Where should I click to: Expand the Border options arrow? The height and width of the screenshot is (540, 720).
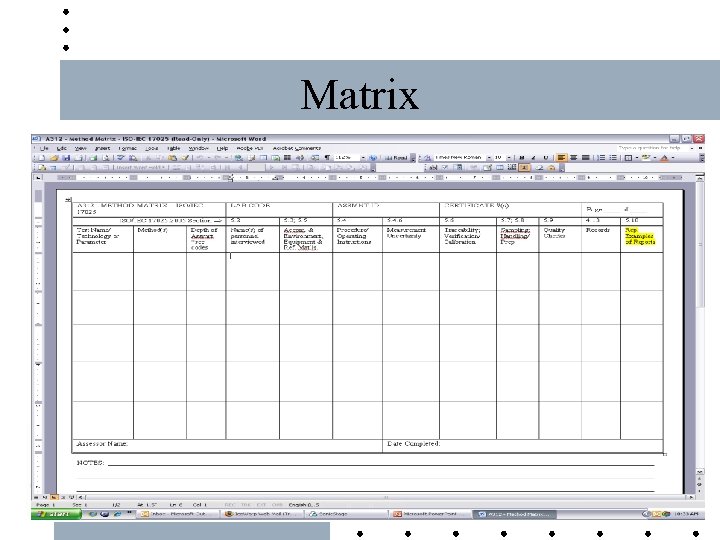pyautogui.click(x=637, y=158)
